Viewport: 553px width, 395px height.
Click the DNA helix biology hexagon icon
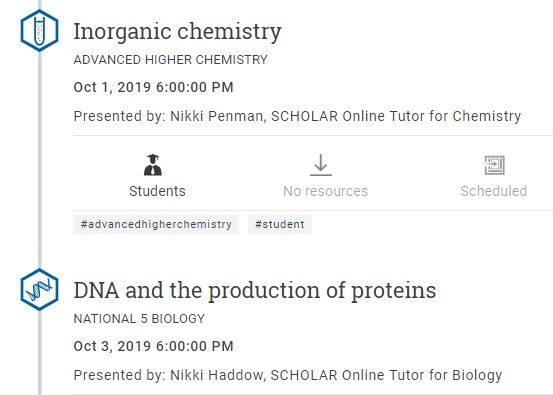click(39, 290)
